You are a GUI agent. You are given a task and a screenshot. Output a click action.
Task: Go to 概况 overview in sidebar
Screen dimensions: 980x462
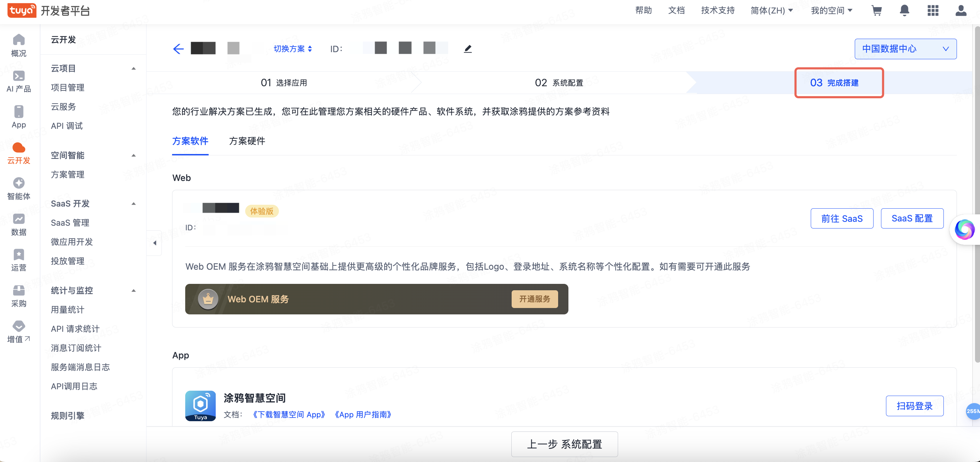(x=19, y=45)
